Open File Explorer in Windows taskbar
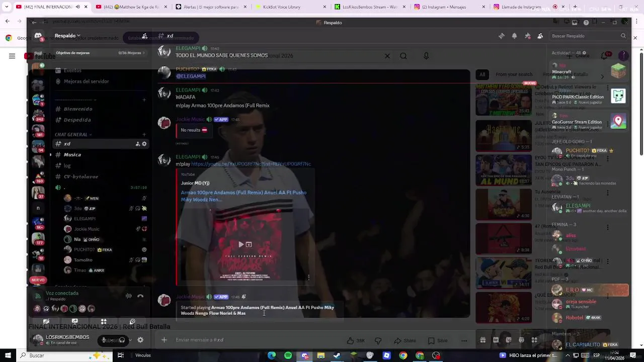The height and width of the screenshot is (362, 644). (x=320, y=355)
